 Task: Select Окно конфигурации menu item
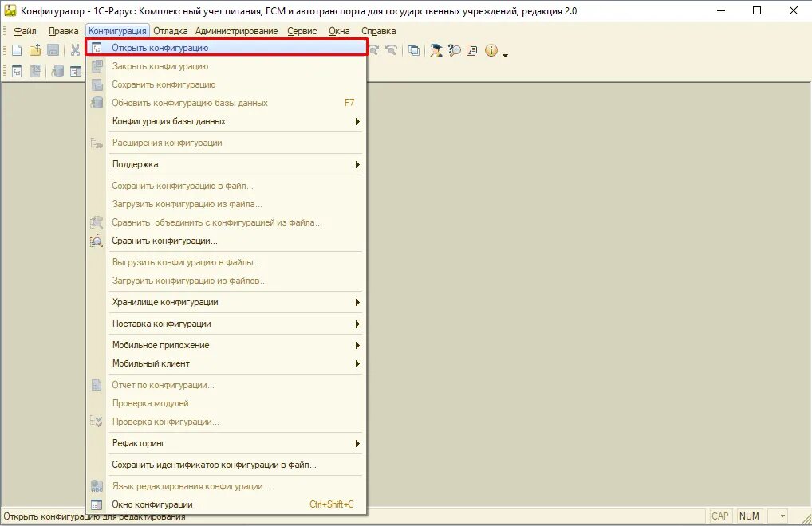pos(227,504)
